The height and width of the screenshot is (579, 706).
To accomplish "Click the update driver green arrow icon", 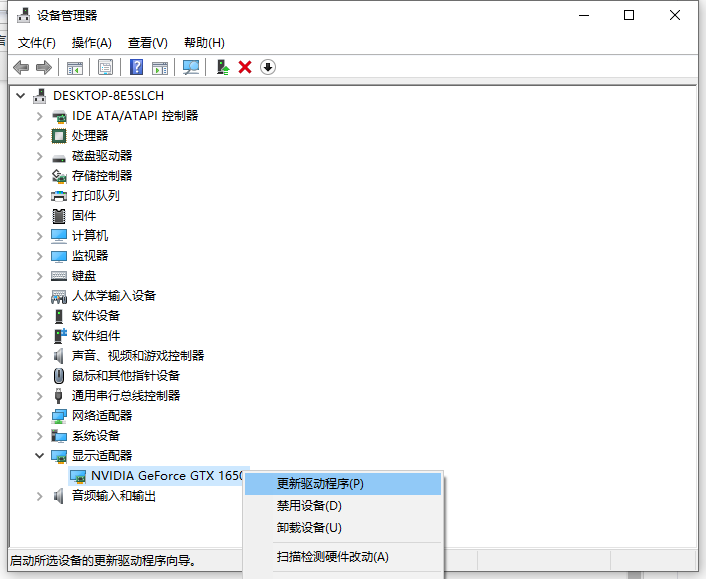I will (x=223, y=67).
